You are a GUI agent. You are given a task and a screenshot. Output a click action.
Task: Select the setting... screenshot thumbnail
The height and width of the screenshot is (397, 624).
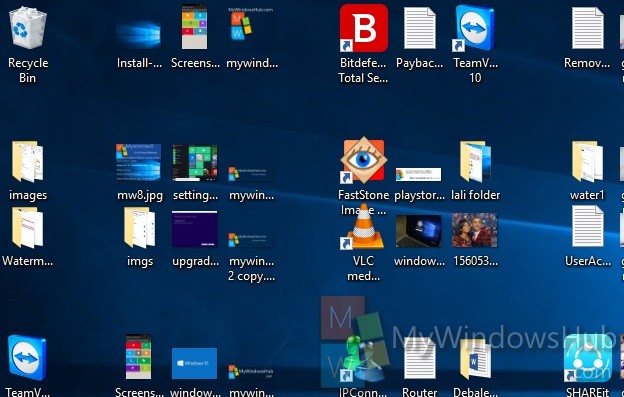click(x=195, y=162)
